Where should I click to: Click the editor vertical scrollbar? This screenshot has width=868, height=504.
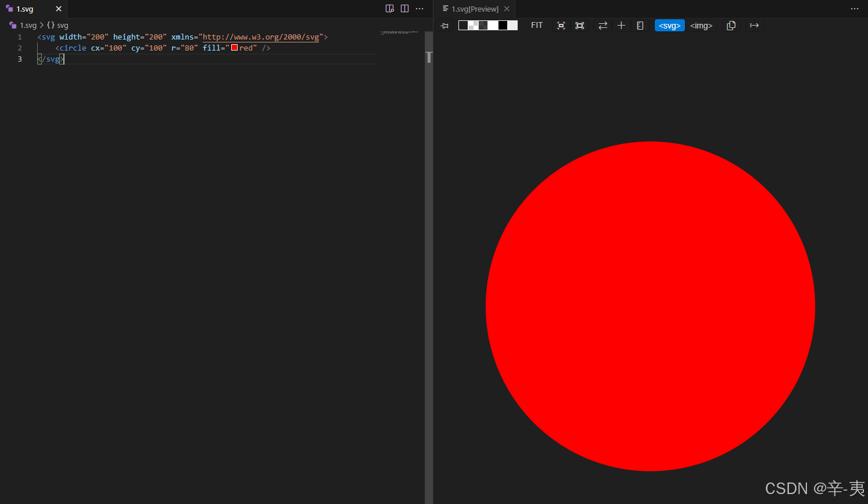tap(429, 267)
